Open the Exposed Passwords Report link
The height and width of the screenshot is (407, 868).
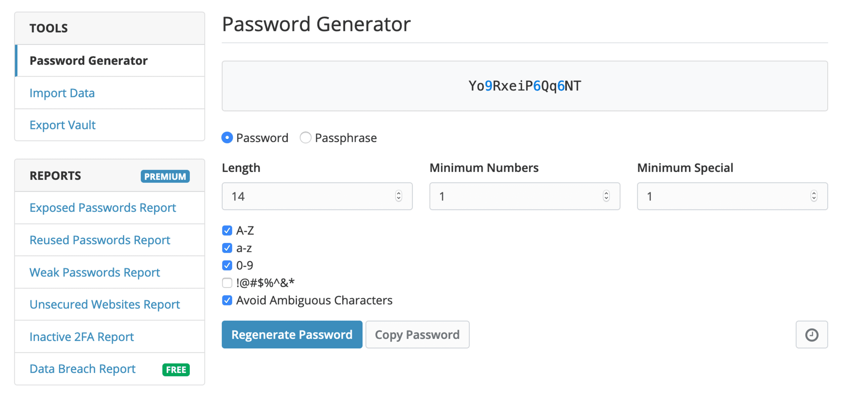pos(103,207)
